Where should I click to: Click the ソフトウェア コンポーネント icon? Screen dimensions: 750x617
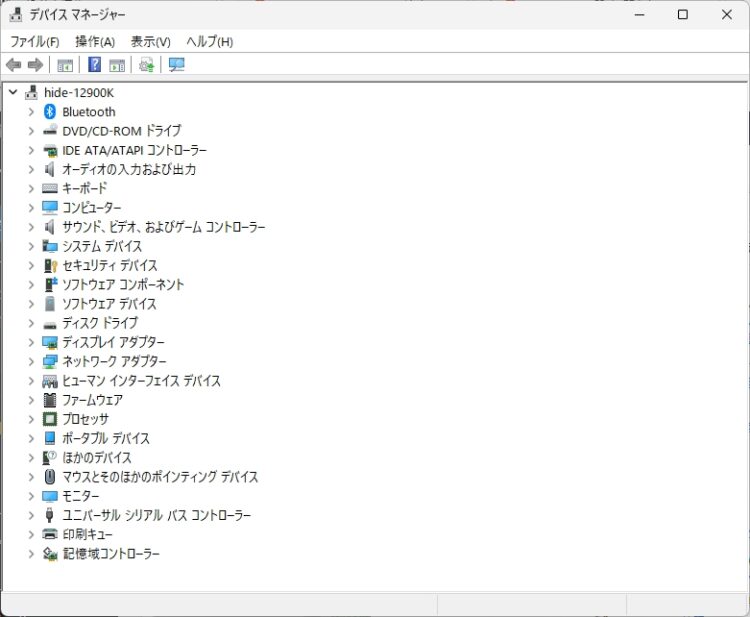50,285
